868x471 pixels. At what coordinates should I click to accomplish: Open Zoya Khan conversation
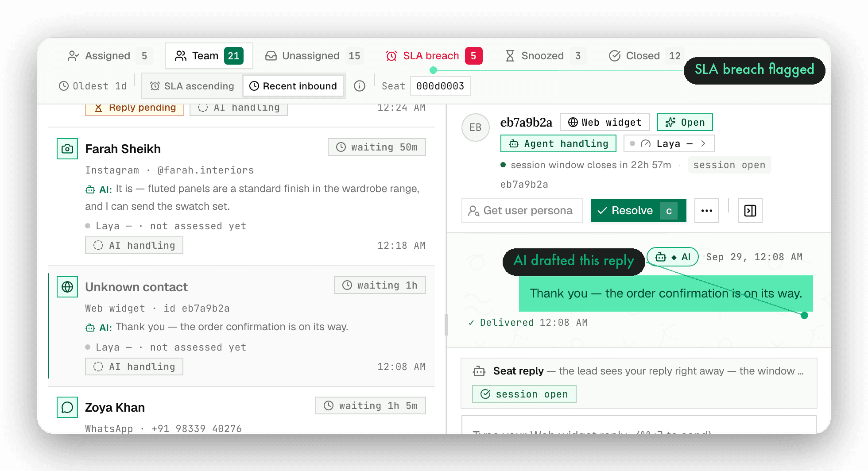click(241, 410)
